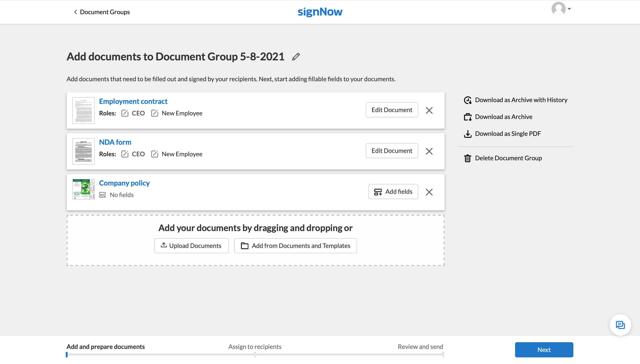The height and width of the screenshot is (364, 640).
Task: Edit New Employee role on NDA form
Action: coord(155,154)
